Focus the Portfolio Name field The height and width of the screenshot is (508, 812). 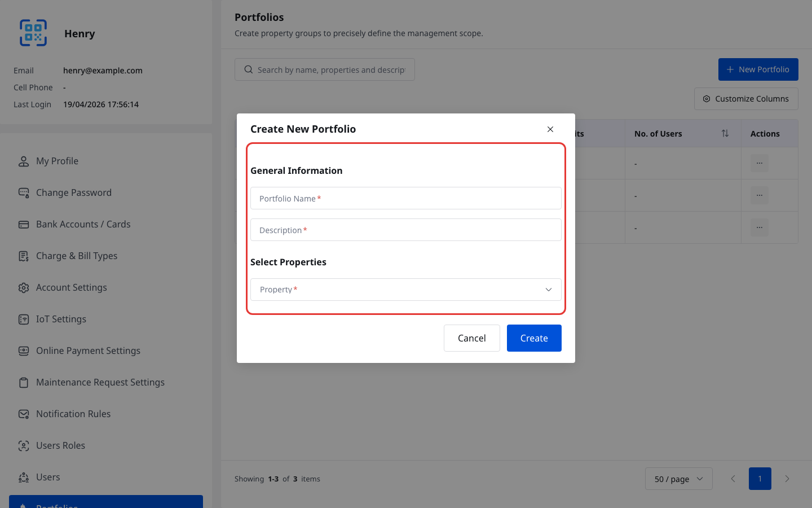point(406,198)
